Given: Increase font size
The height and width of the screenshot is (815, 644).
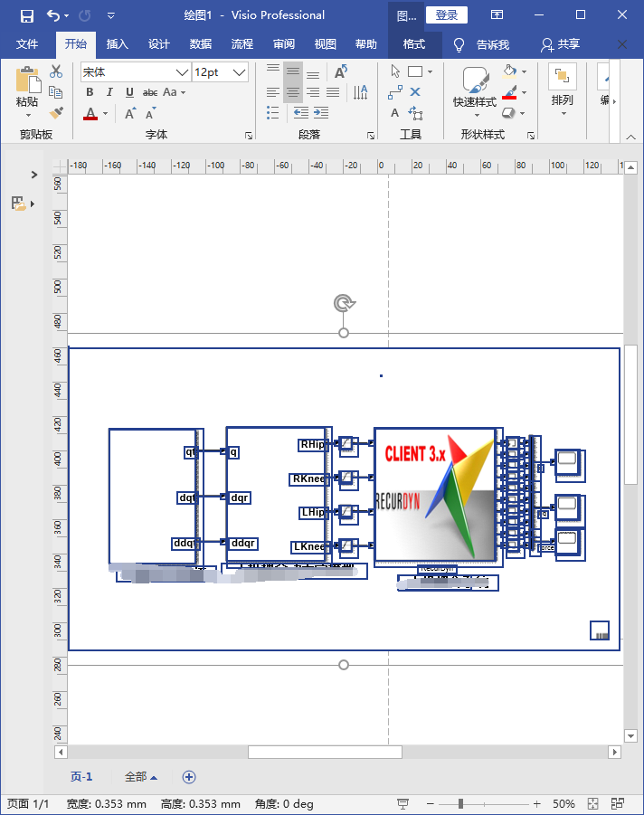Looking at the screenshot, I should (x=130, y=113).
